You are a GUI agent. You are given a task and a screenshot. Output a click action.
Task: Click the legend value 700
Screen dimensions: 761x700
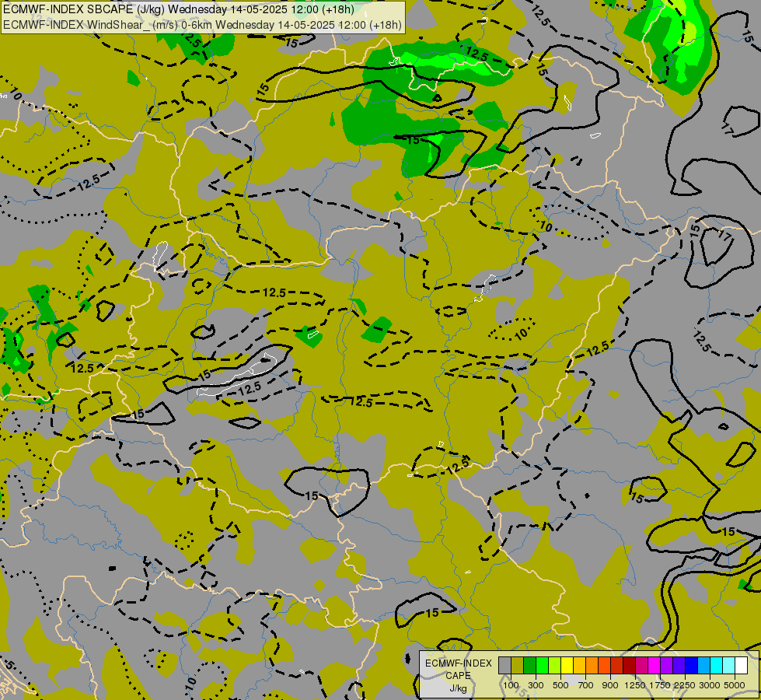[x=586, y=685]
